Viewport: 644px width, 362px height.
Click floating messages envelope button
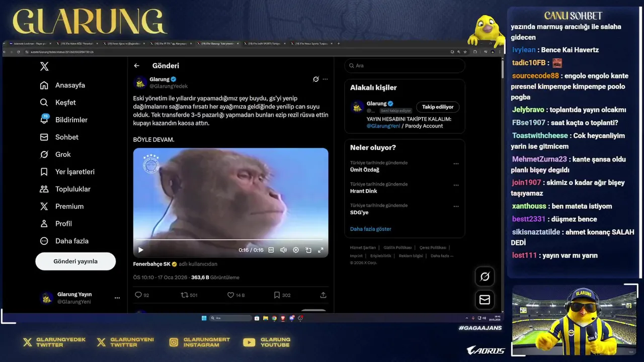click(x=485, y=300)
